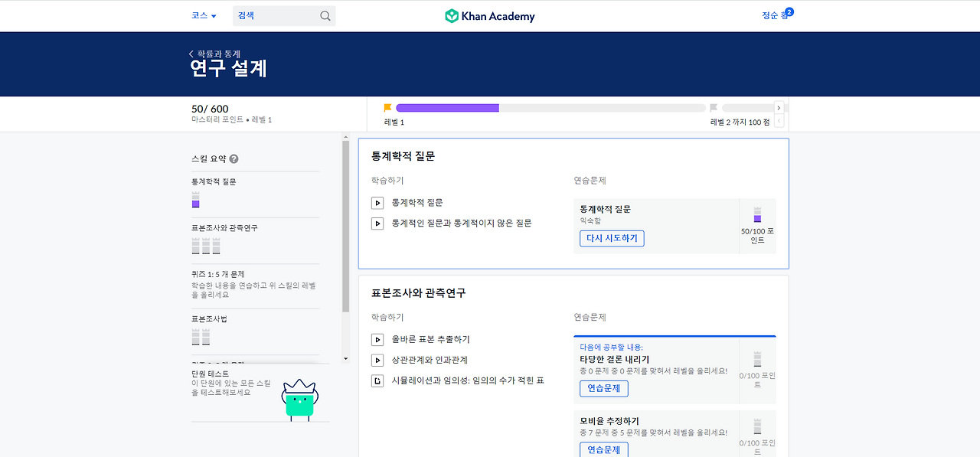
Task: Click the play icon for 올바른 표본 추출하기
Action: pyautogui.click(x=377, y=339)
